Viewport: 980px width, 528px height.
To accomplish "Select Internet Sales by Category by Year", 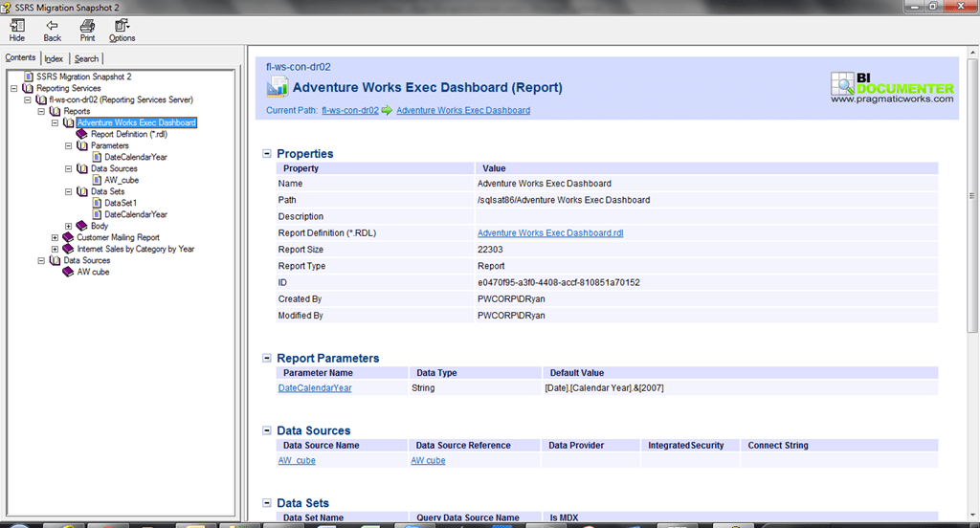I will coord(136,249).
